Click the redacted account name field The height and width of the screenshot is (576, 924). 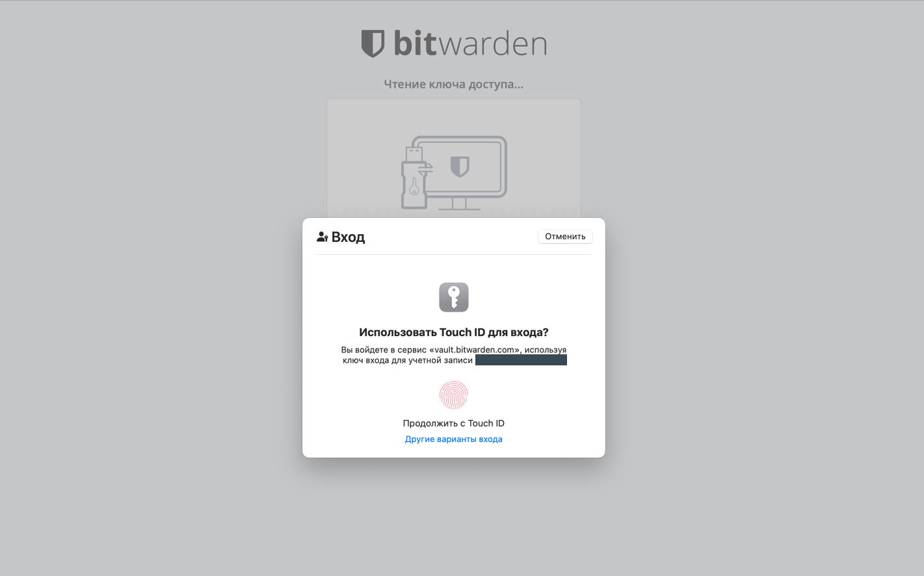(521, 360)
